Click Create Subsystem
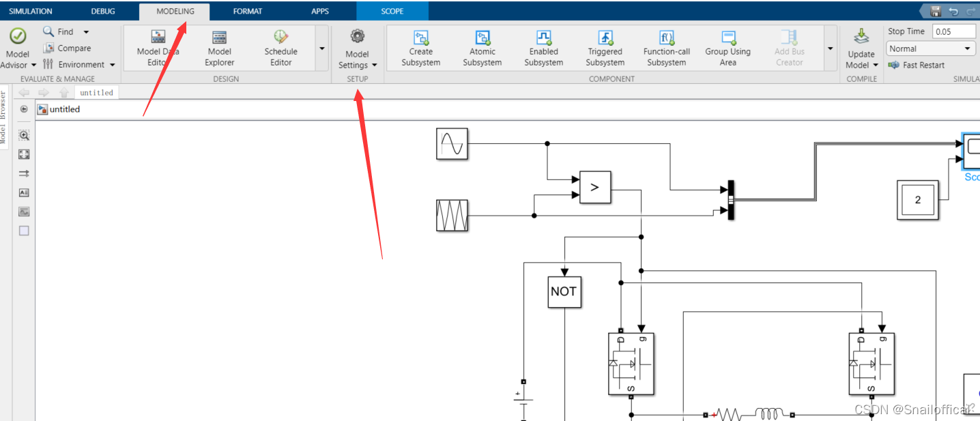Image resolution: width=980 pixels, height=421 pixels. tap(421, 48)
